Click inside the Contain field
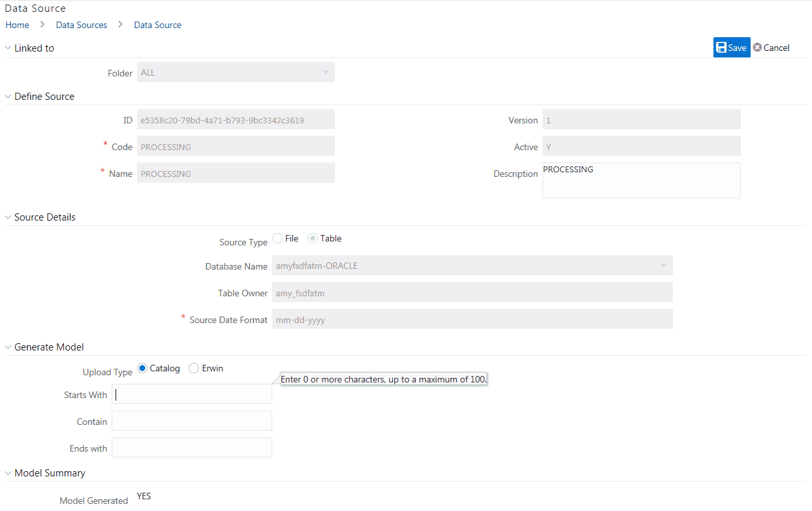This screenshot has width=812, height=511. click(x=191, y=420)
